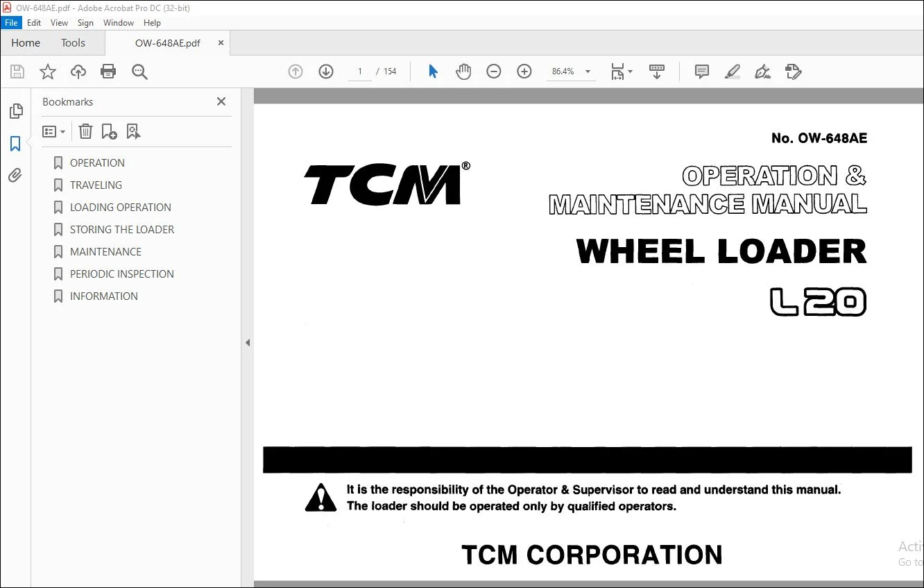Close the Bookmarks panel
The width and height of the screenshot is (924, 588).
coord(221,101)
